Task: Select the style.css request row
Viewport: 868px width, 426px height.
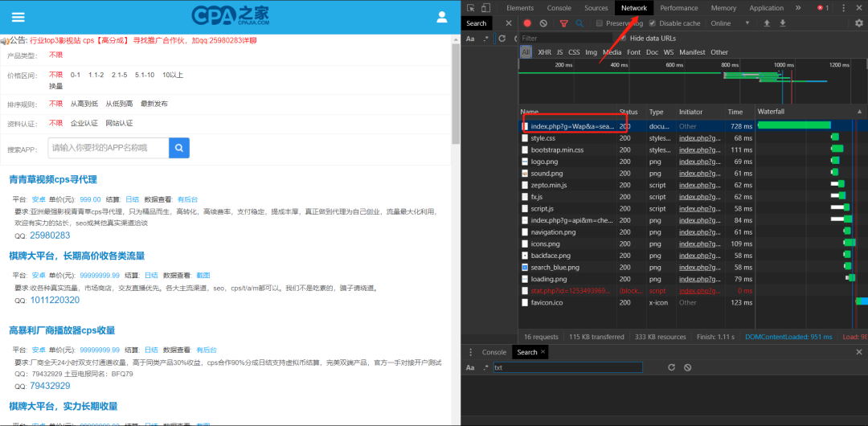Action: (x=637, y=138)
